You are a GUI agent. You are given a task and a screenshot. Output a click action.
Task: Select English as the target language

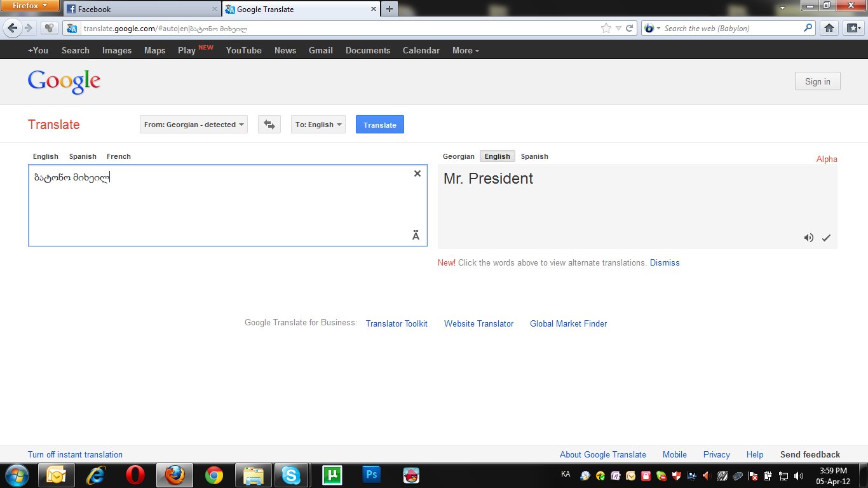click(498, 156)
